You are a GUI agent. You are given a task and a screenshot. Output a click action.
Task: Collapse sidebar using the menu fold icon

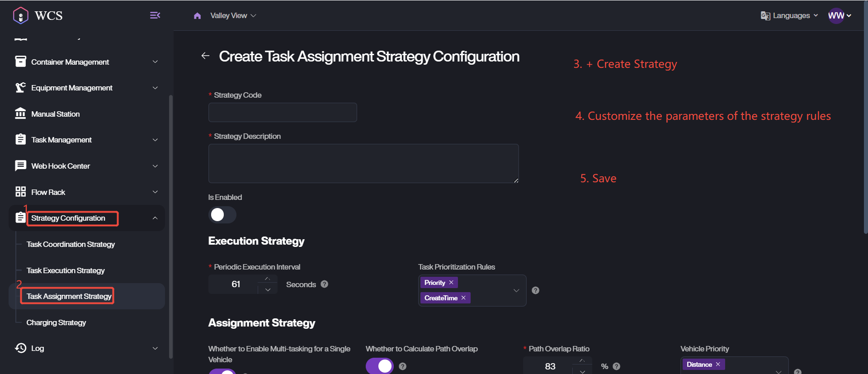click(155, 15)
